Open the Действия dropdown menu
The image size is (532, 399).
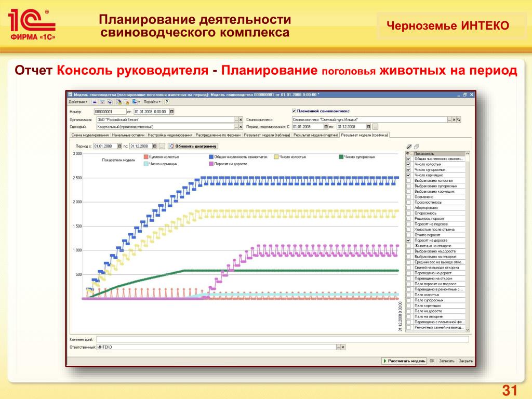[x=78, y=102]
